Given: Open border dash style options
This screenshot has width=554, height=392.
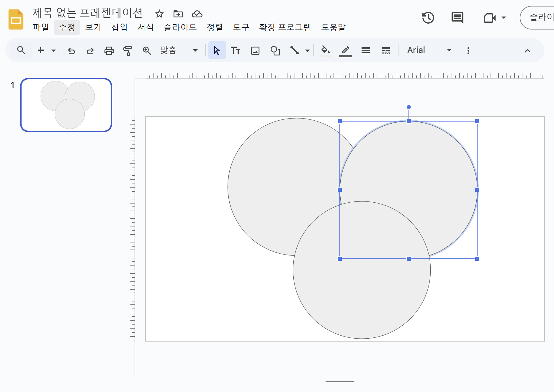Looking at the screenshot, I should click(385, 51).
